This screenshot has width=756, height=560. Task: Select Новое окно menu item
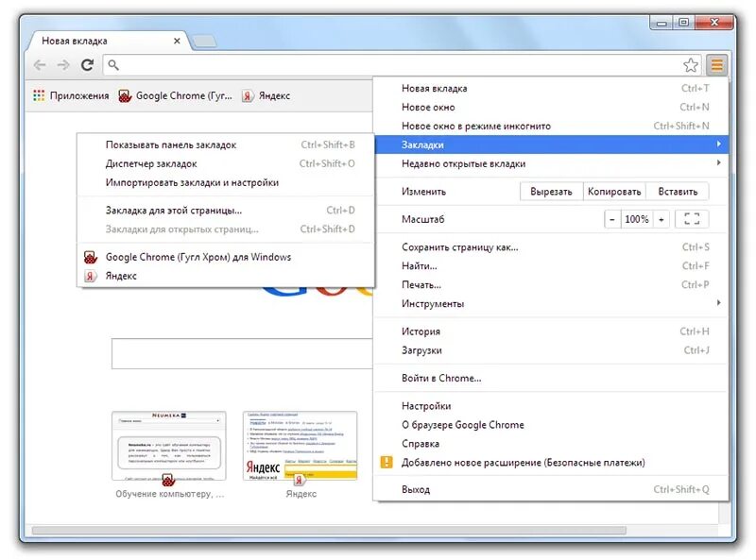coord(551,107)
